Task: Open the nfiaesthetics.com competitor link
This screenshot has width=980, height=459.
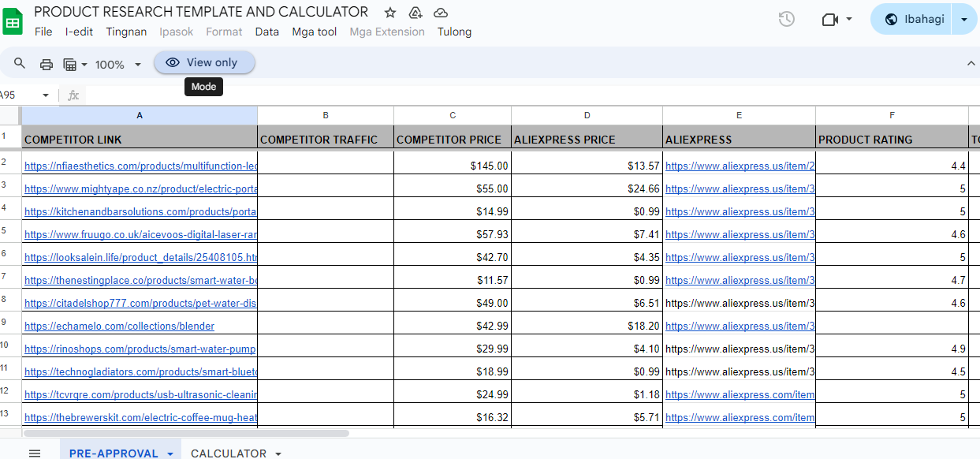Action: tap(140, 166)
